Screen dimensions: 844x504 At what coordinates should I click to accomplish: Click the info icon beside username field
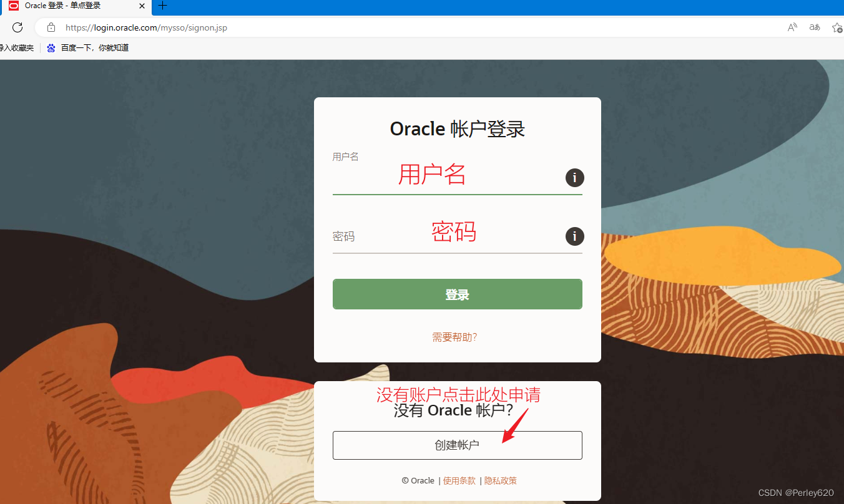[x=574, y=178]
